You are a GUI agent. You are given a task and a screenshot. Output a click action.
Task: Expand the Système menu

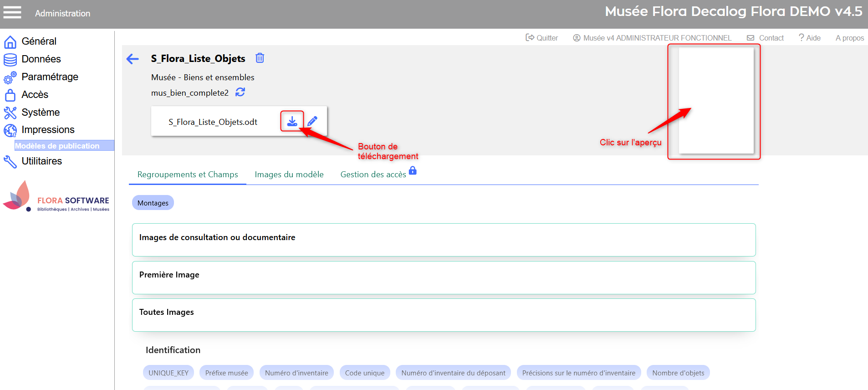pos(41,113)
